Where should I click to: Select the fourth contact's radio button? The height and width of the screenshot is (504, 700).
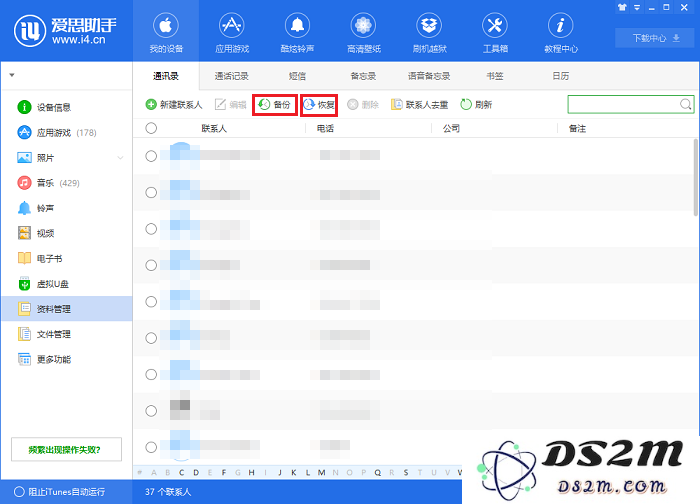point(151,265)
